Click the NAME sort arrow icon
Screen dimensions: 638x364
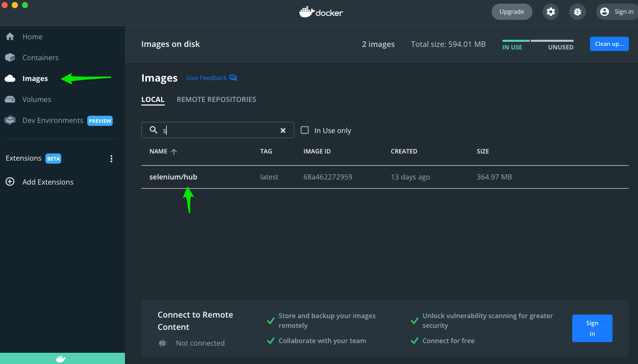(174, 151)
